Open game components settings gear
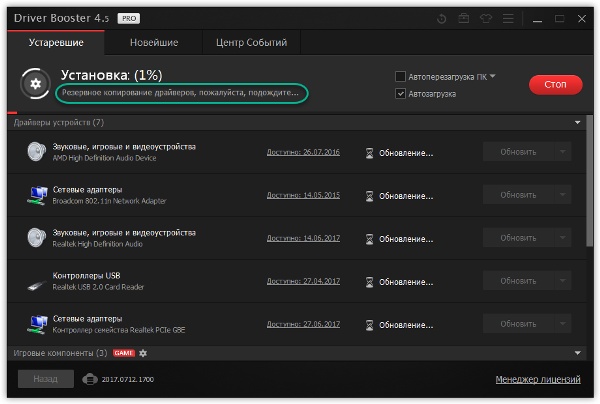This screenshot has height=404, width=600. point(143,353)
